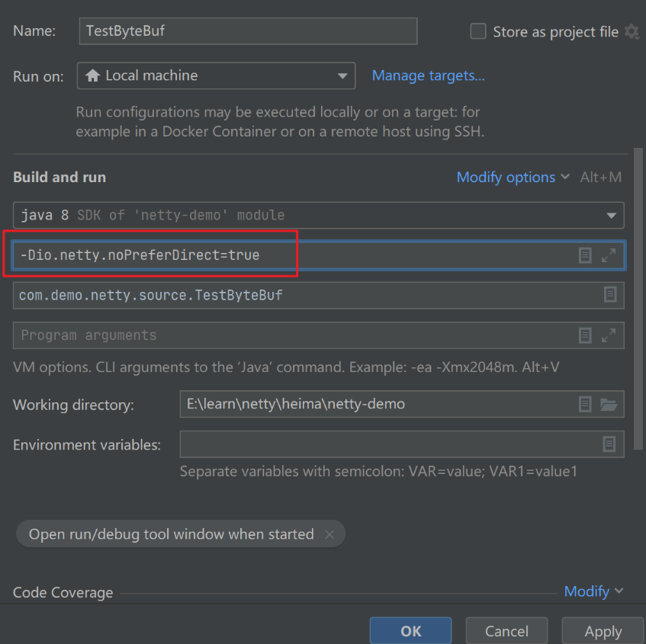Viewport: 646px width, 644px height.
Task: Expand Code Coverage Modify menu
Action: pyautogui.click(x=593, y=591)
